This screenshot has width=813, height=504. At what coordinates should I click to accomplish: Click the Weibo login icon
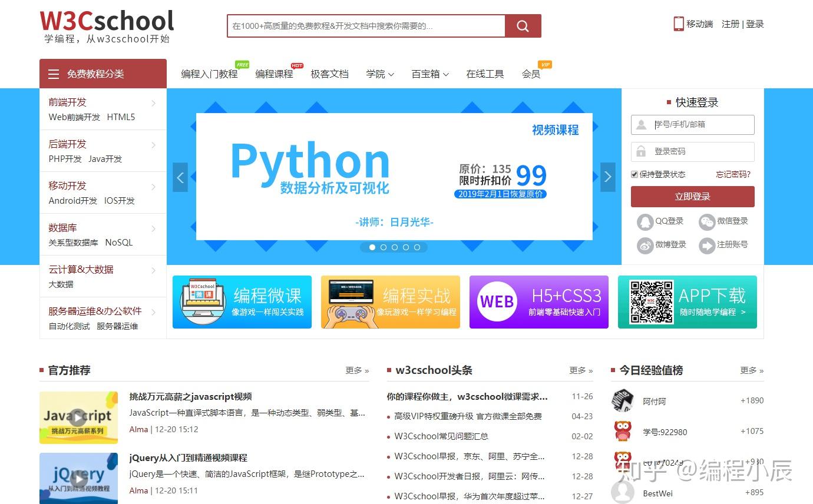tap(645, 245)
